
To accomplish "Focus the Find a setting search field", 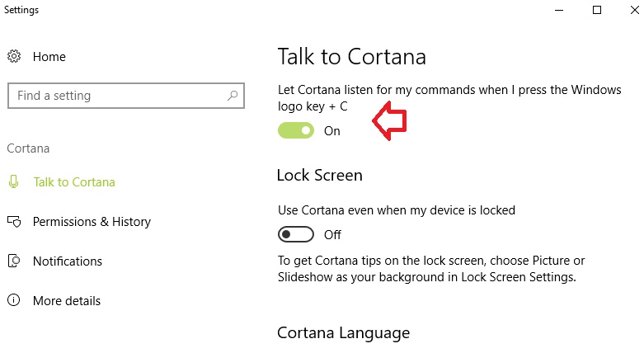I will click(x=126, y=96).
